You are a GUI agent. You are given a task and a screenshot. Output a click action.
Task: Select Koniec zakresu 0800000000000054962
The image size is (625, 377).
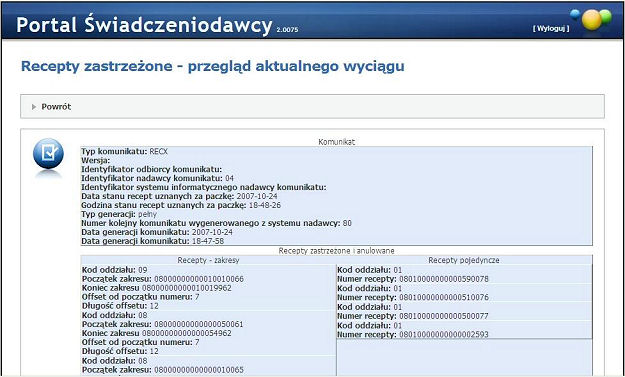157,333
